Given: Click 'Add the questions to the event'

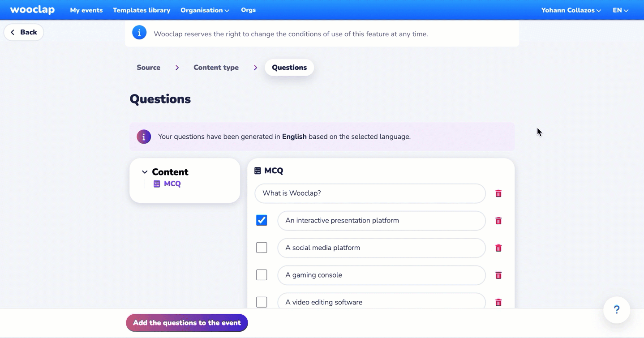Looking at the screenshot, I should point(187,323).
